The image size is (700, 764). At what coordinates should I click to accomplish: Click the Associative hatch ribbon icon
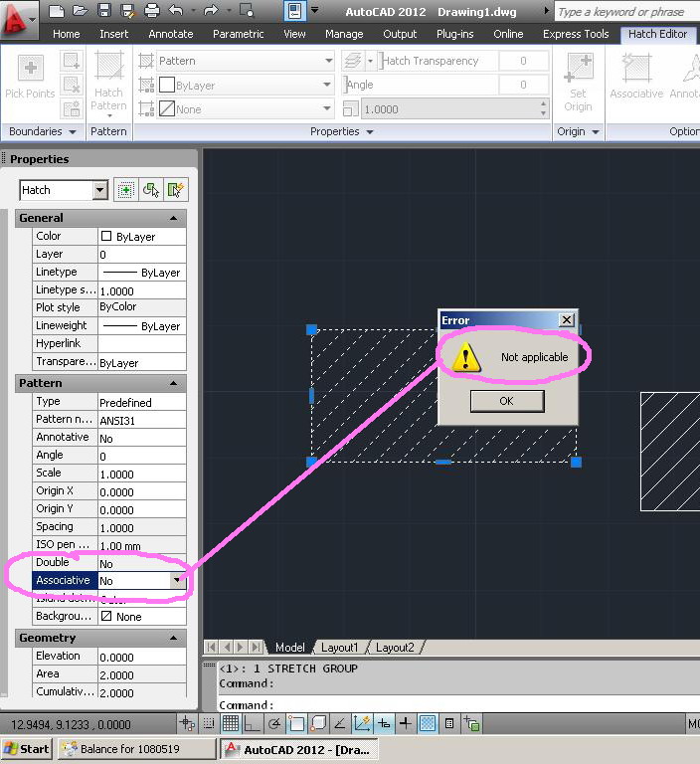click(x=636, y=68)
